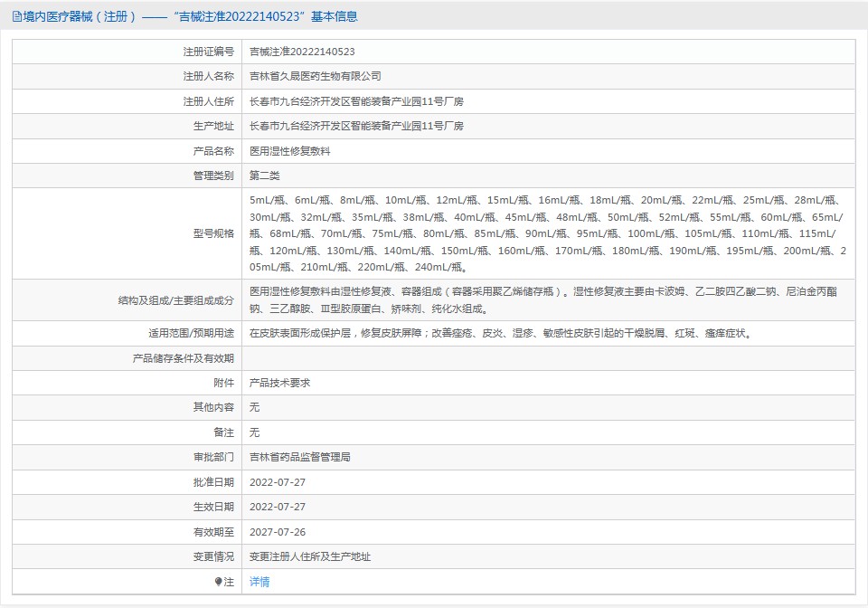The height and width of the screenshot is (608, 868).
Task: Select the registrant name 吉林省久晟医药生物有限公司
Action: [316, 77]
